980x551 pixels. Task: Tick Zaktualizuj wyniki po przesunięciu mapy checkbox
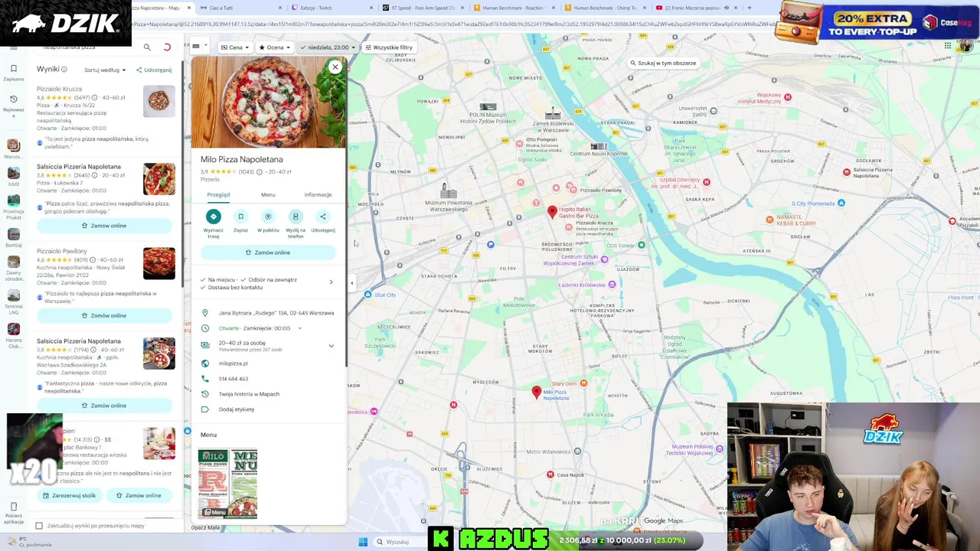(x=39, y=526)
